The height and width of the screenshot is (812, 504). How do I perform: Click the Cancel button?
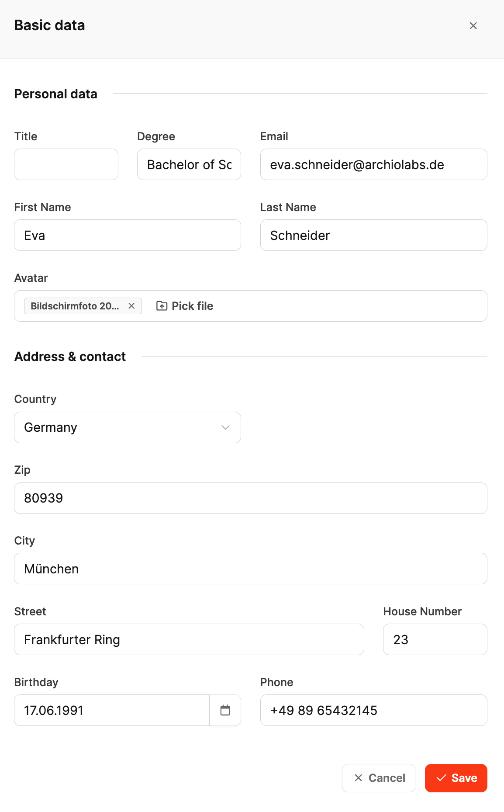click(379, 778)
